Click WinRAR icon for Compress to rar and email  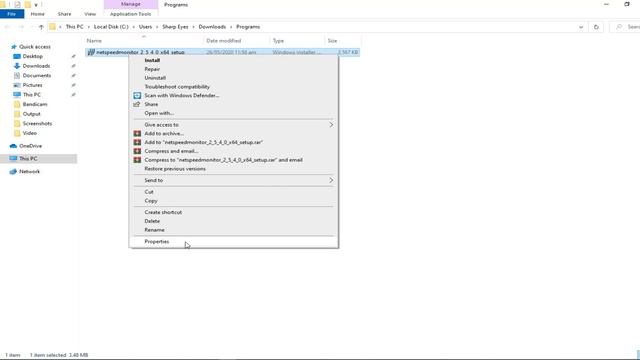pos(137,160)
